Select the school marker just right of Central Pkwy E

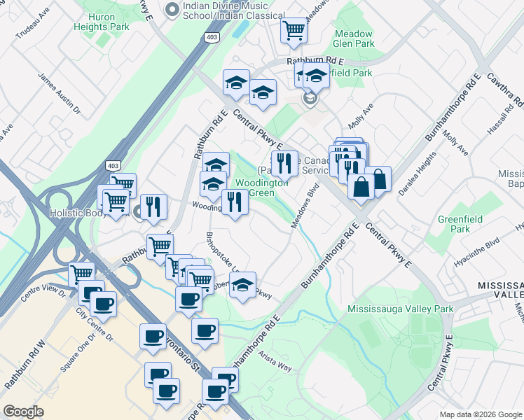coord(263,93)
